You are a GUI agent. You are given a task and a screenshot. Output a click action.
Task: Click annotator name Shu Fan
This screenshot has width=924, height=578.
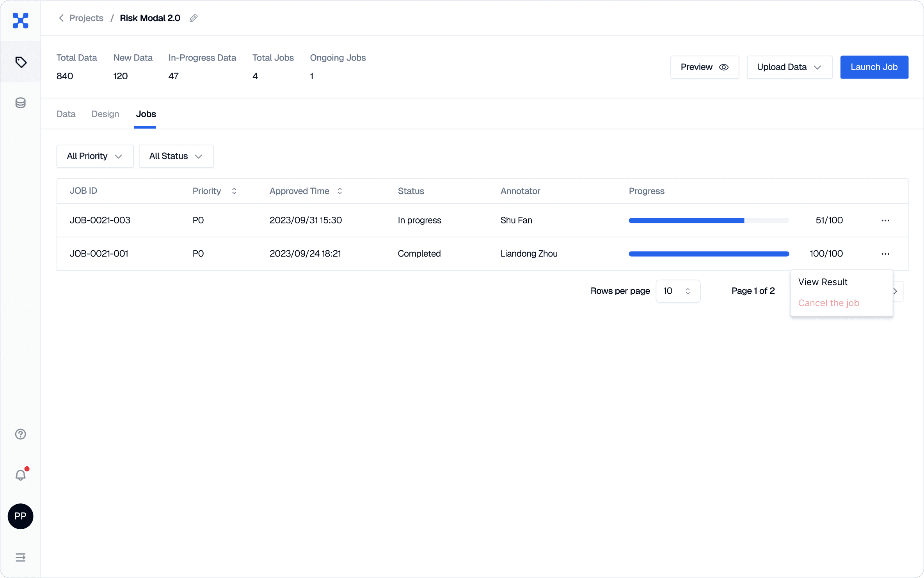[x=516, y=220]
